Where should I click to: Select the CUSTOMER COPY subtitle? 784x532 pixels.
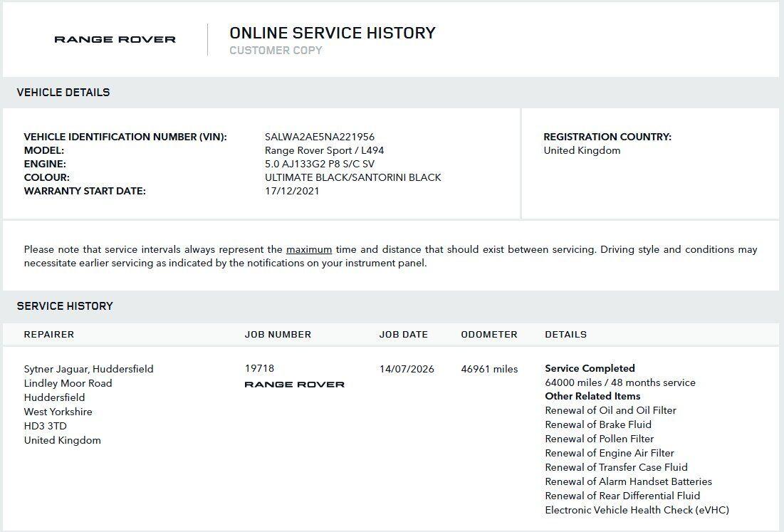click(276, 51)
